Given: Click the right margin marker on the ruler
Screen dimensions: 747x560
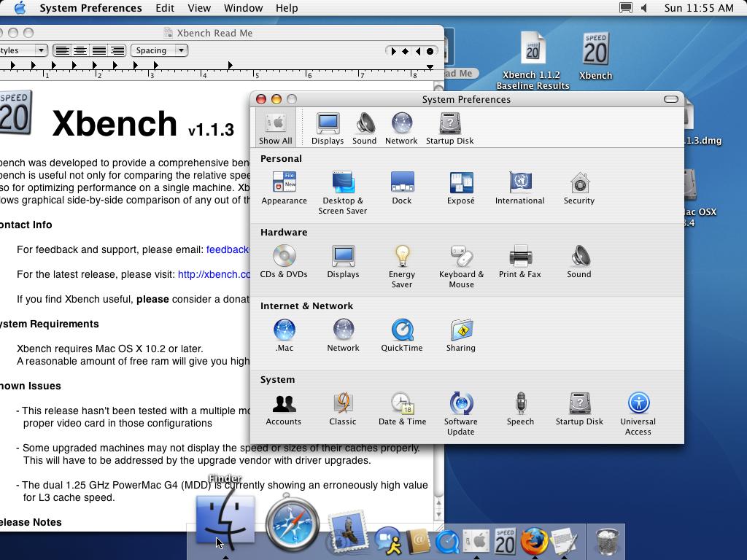Looking at the screenshot, I should click(x=430, y=66).
